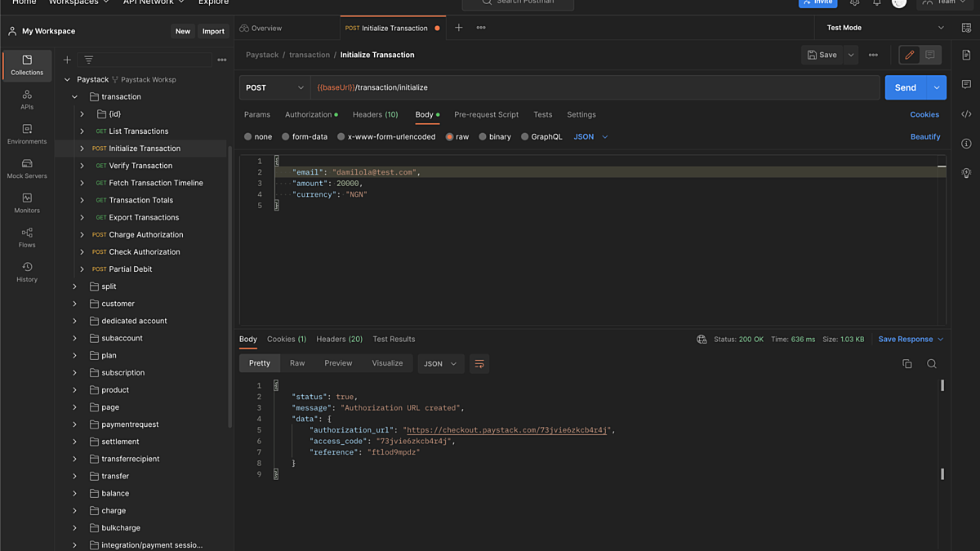The width and height of the screenshot is (980, 551).
Task: Open the checkout.paystack.com authorization URL
Action: tap(507, 430)
